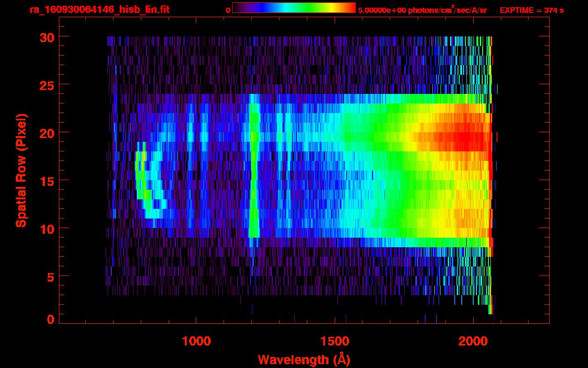Click the filename ra_160930064146_hisb_lin.fit
The width and height of the screenshot is (588, 368).
99,10
